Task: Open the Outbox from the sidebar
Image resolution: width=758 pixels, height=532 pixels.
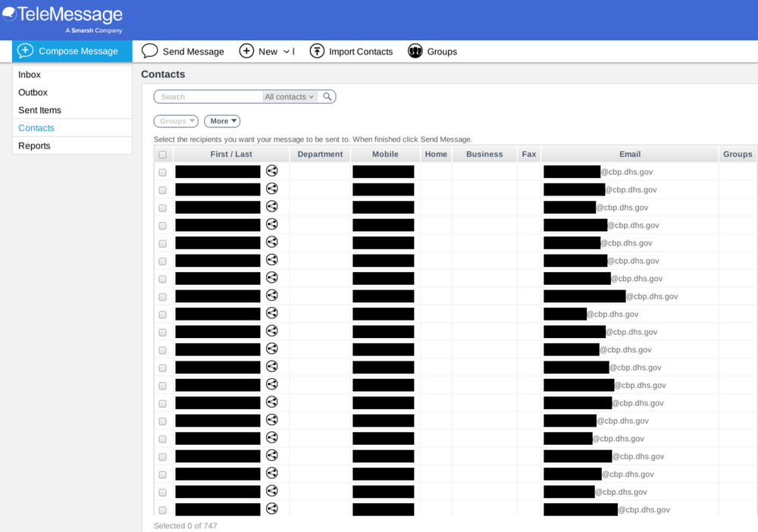Action: 31,92
